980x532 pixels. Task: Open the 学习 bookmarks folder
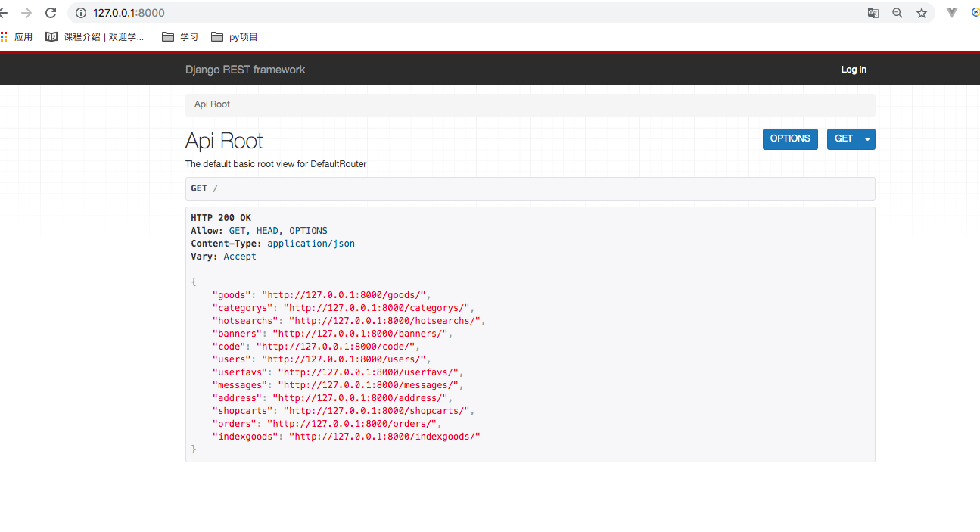pyautogui.click(x=180, y=36)
